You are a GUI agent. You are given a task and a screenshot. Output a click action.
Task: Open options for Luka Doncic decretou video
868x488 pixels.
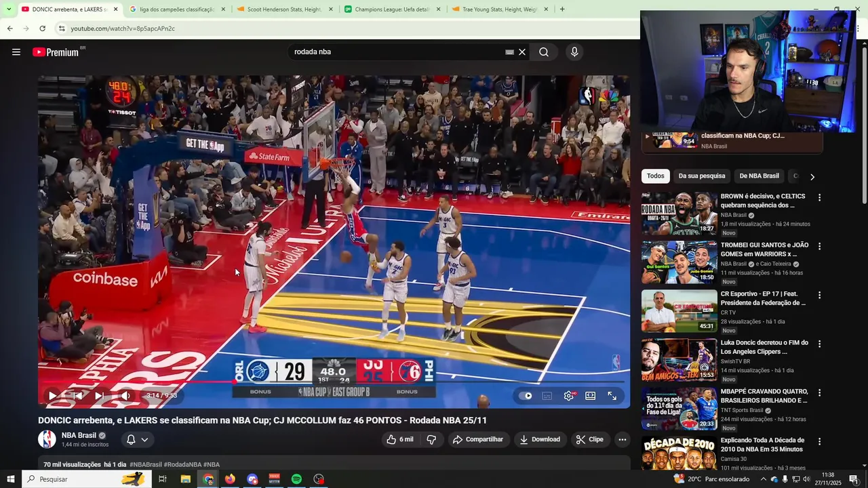(819, 344)
